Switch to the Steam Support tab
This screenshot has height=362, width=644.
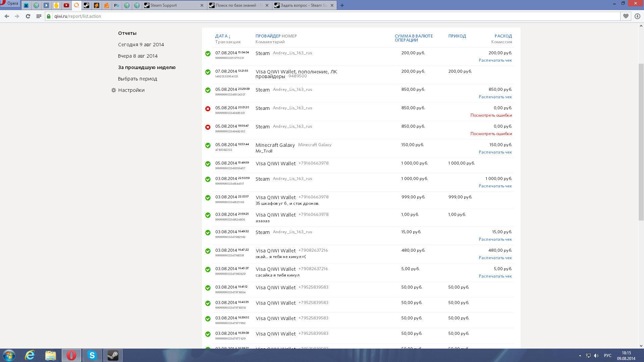[x=174, y=5]
